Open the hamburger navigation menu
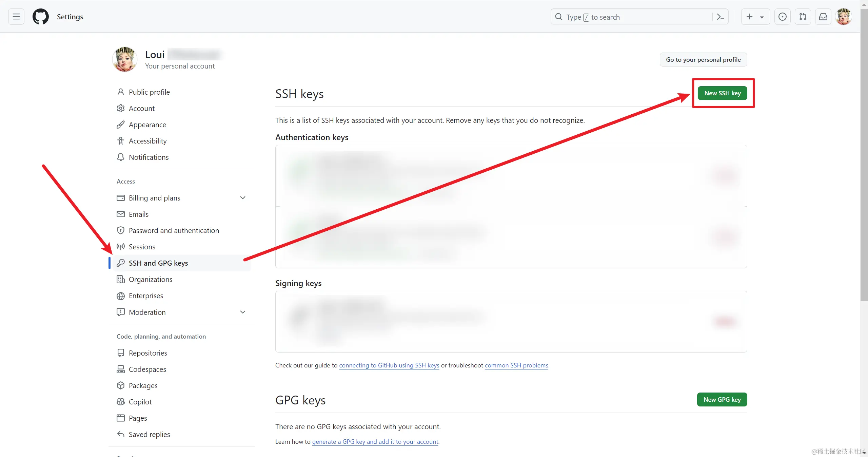Screen dimensions: 868x457 point(16,17)
